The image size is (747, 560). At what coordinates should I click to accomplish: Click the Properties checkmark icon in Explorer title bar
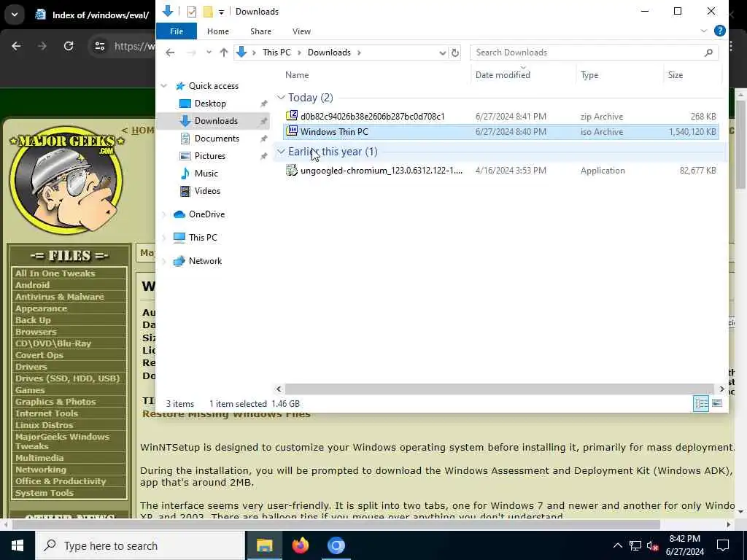pyautogui.click(x=192, y=12)
